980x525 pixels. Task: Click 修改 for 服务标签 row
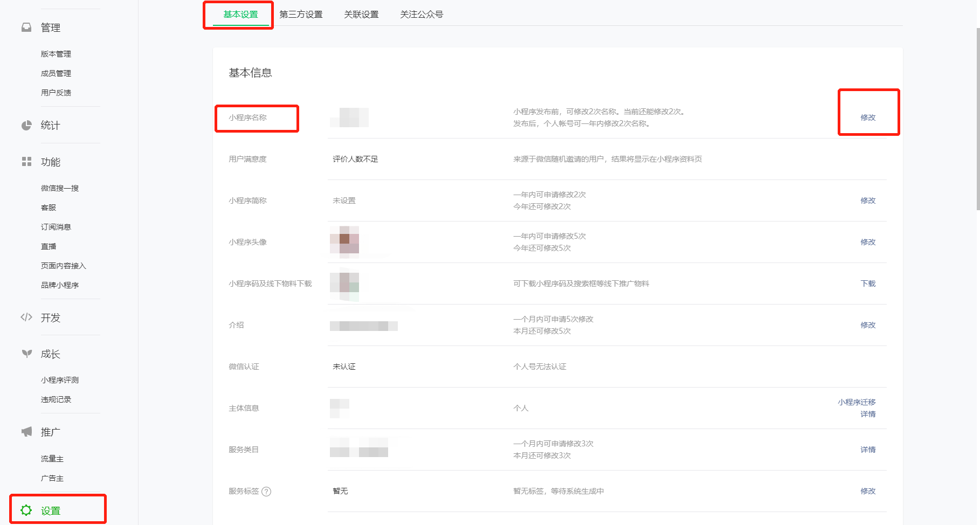868,491
